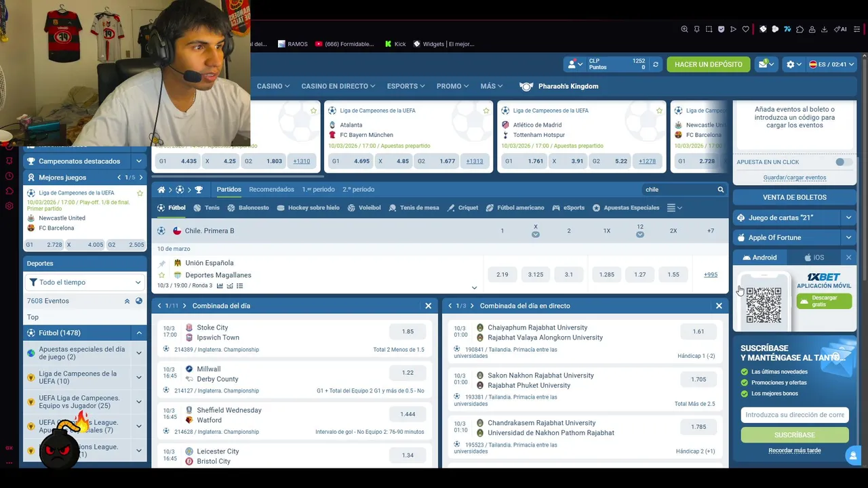Click the browser pin icon in toolbar
Screen dimensions: 868x488
point(696,29)
